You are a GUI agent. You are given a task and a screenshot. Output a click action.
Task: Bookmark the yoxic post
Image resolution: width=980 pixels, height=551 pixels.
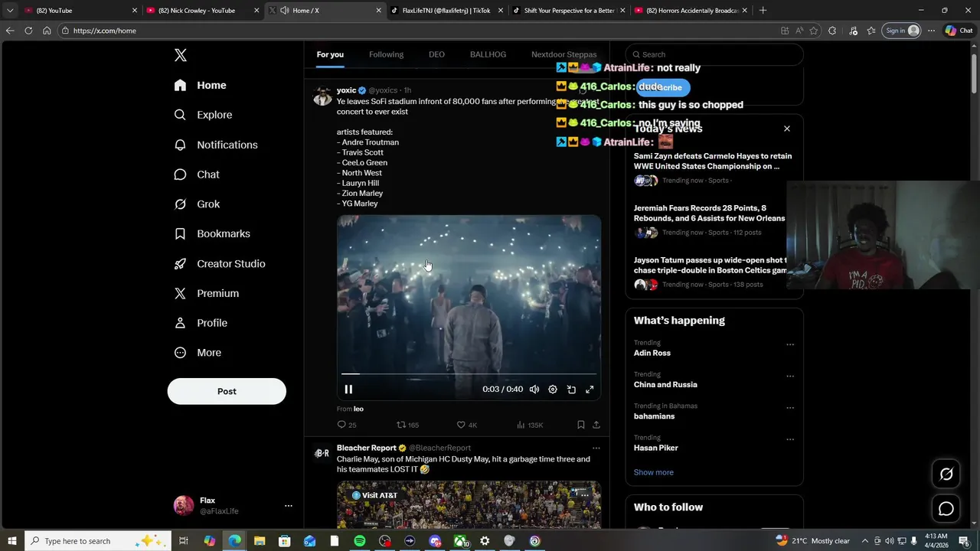[581, 425]
